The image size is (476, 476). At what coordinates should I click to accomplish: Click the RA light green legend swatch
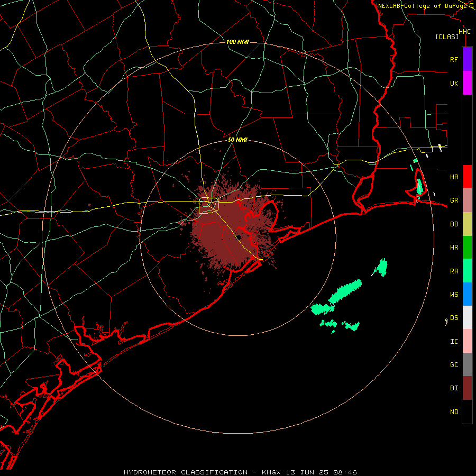click(467, 271)
